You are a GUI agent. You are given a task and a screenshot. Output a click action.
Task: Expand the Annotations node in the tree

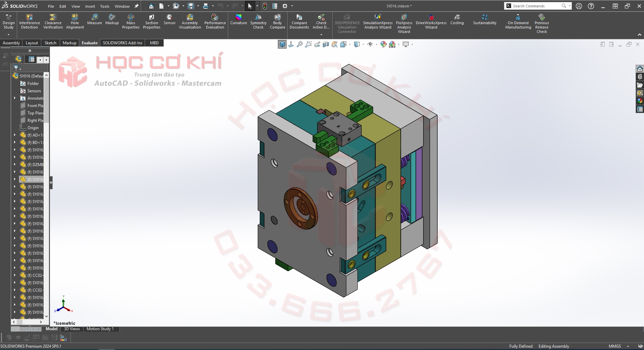click(x=15, y=98)
